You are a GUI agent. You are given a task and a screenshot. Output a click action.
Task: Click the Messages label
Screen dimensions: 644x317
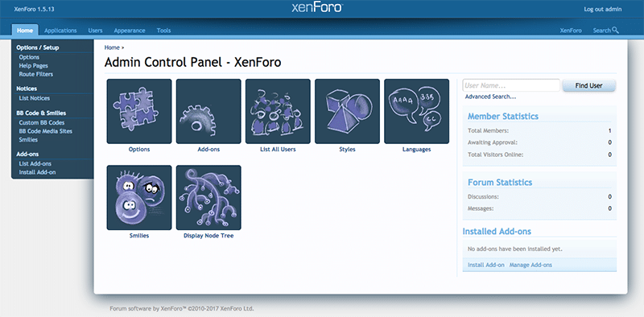pyautogui.click(x=481, y=208)
